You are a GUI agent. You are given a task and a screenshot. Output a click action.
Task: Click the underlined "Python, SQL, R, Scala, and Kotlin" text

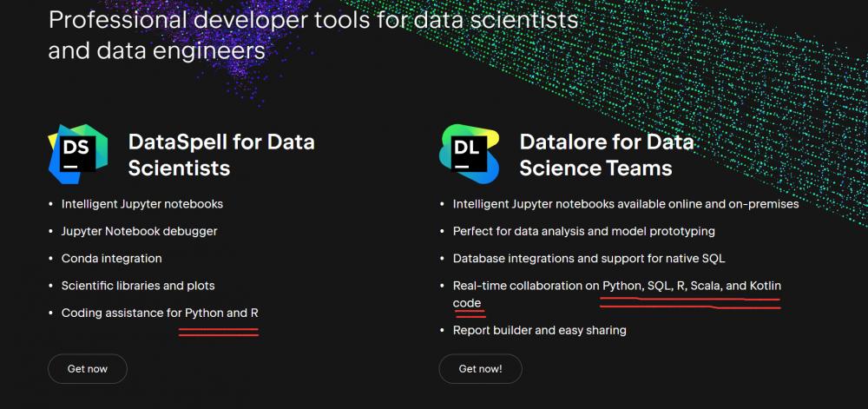(692, 286)
